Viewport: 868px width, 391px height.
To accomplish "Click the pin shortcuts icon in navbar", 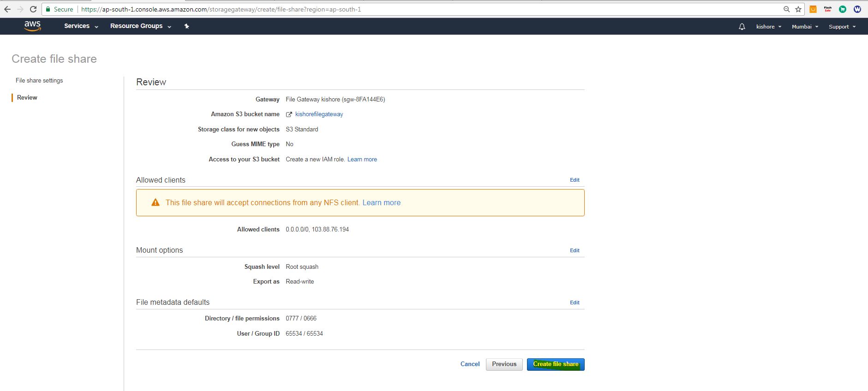I will (x=186, y=26).
